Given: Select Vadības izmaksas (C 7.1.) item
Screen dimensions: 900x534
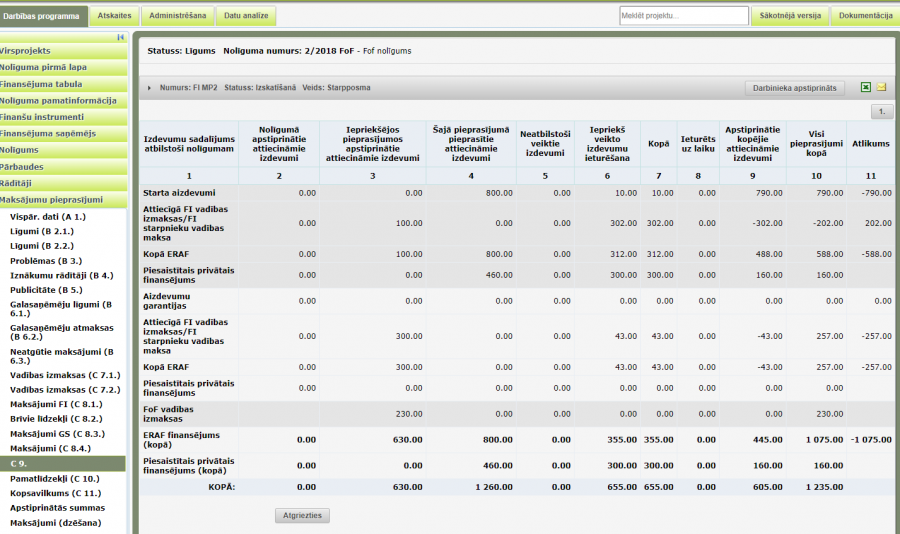Looking at the screenshot, I should point(64,374).
